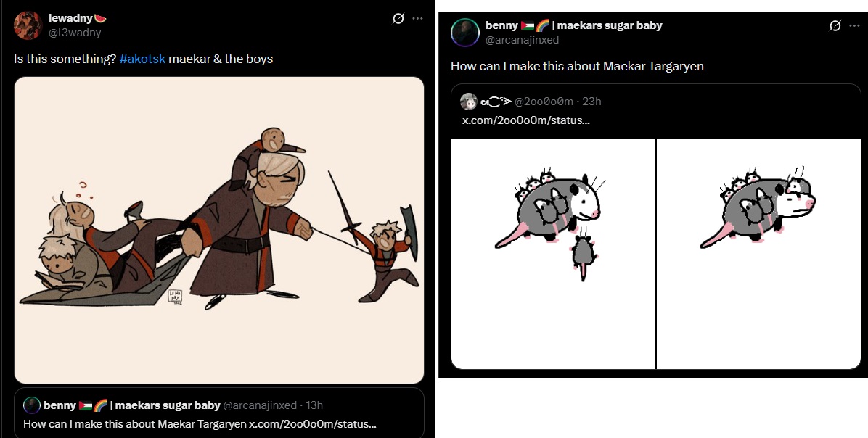Open more options menu on lewadny's post
Viewport: 868px width, 438px height.
click(418, 19)
